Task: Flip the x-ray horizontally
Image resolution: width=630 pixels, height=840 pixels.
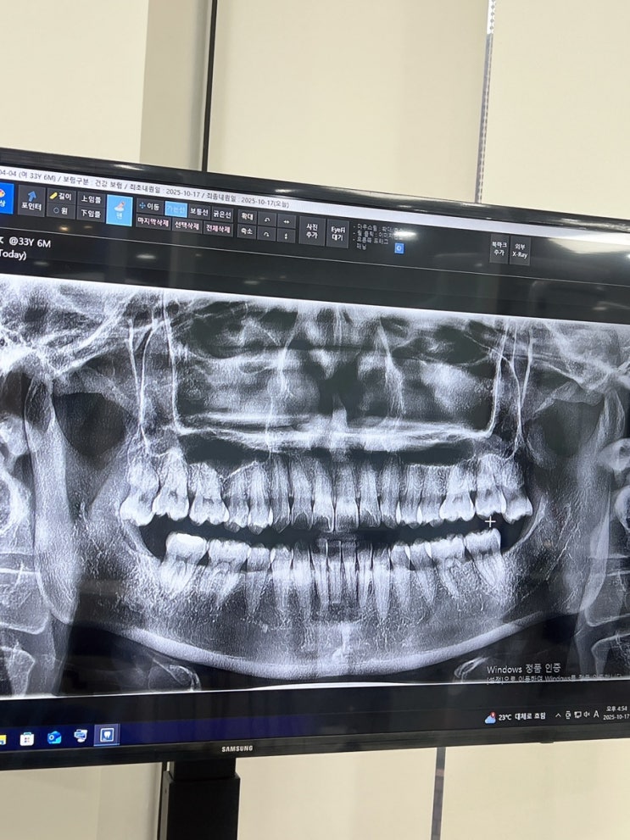Action: [286, 222]
